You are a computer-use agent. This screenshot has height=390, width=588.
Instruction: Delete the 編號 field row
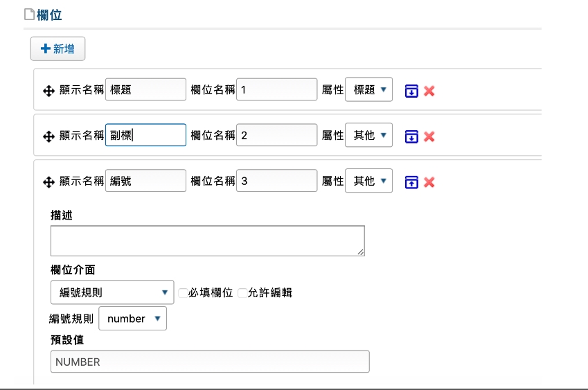click(429, 182)
